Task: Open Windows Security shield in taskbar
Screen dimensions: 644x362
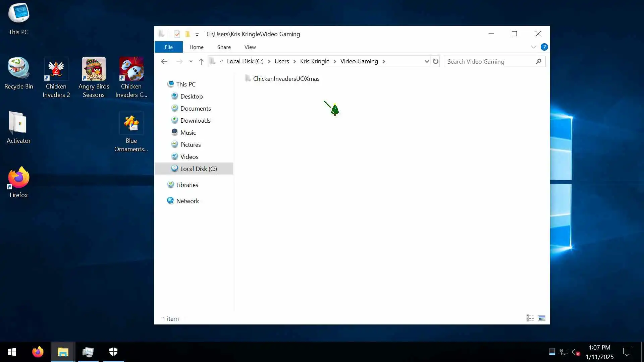Action: pyautogui.click(x=113, y=352)
